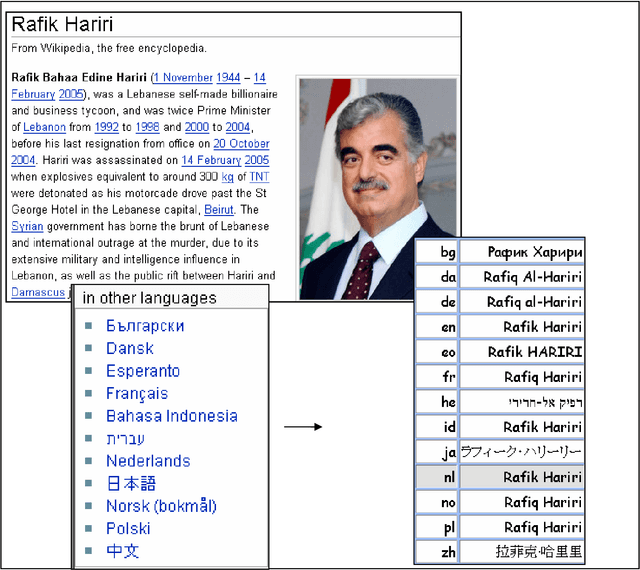The image size is (640, 570).
Task: Click the 'Rafiq Hariri' cell in no row
Action: [522, 502]
